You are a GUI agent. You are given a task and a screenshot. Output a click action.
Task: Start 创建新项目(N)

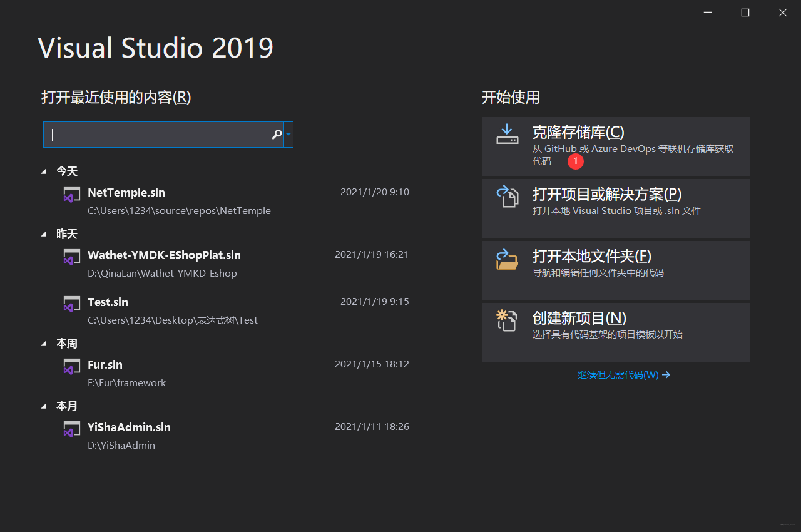point(616,332)
